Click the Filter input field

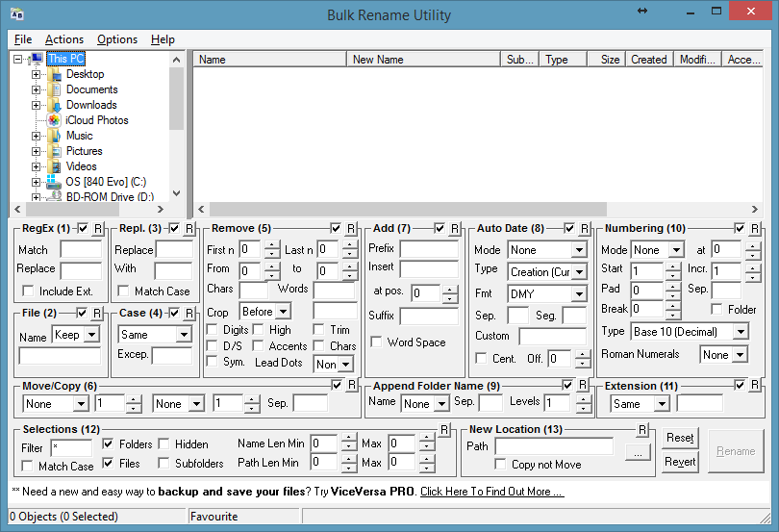tap(71, 448)
